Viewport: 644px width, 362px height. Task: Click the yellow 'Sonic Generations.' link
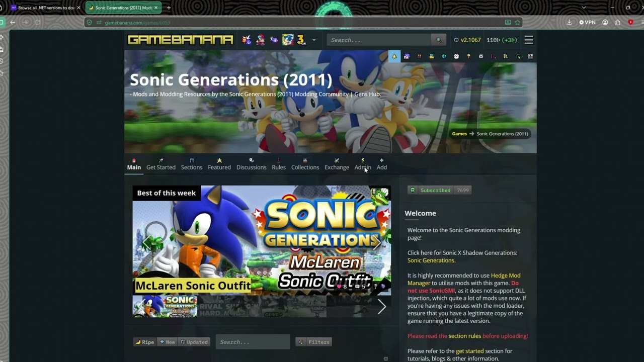[x=431, y=260]
